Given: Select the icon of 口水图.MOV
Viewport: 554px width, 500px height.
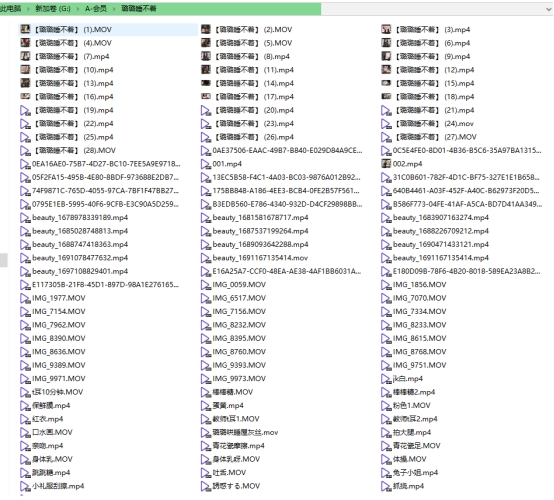Looking at the screenshot, I should [x=25, y=433].
